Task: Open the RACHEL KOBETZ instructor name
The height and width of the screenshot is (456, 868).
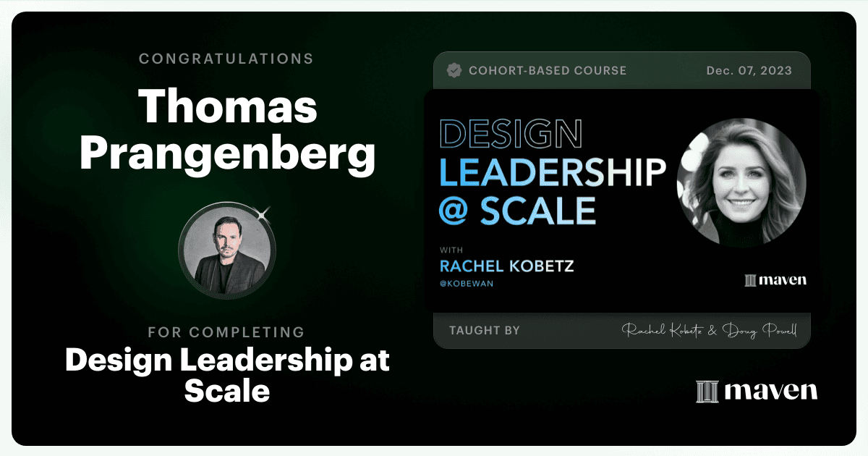Action: 506,266
